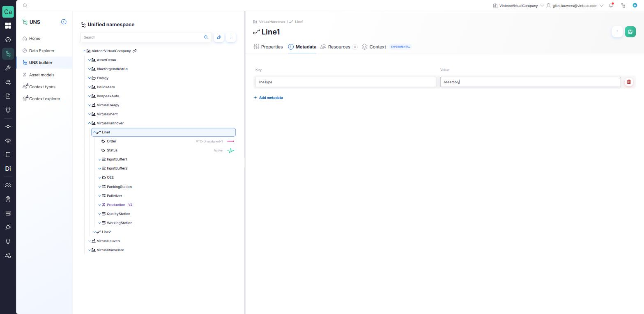Open the namespace three-dot options menu
Image resolution: width=644 pixels, height=314 pixels.
pyautogui.click(x=231, y=37)
